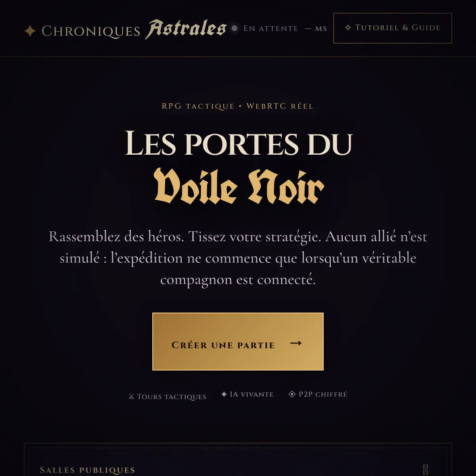
Task: Click the star icon beside IA vivante
Action: click(224, 394)
